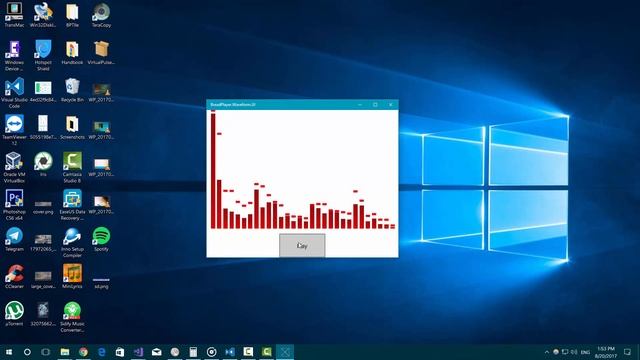Screen dimensions: 640x360
Task: Open Windows Device shortcut on desktop
Action: (x=14, y=54)
